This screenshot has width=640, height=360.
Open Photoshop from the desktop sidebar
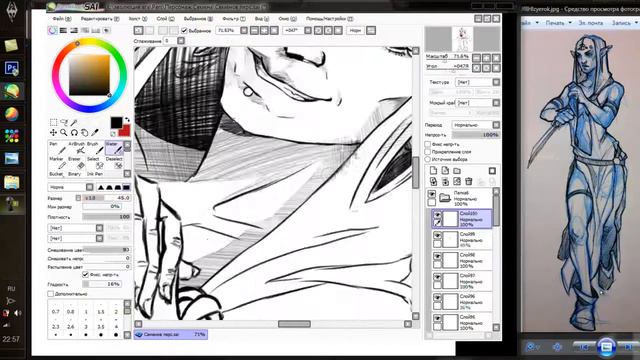pyautogui.click(x=11, y=68)
